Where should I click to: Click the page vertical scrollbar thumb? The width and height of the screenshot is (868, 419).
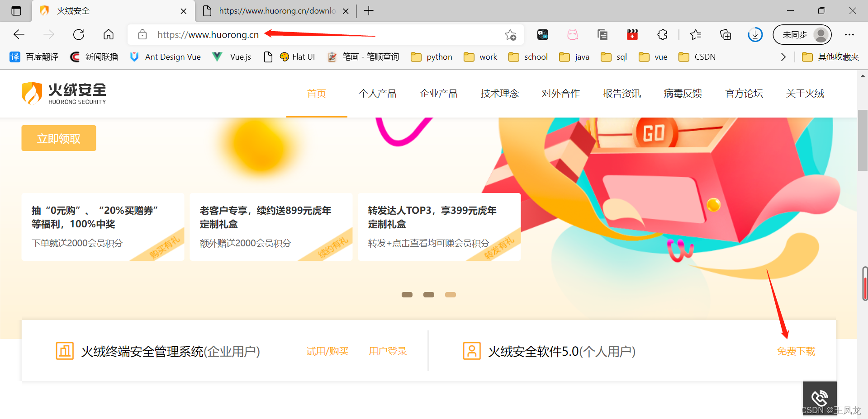[x=863, y=140]
